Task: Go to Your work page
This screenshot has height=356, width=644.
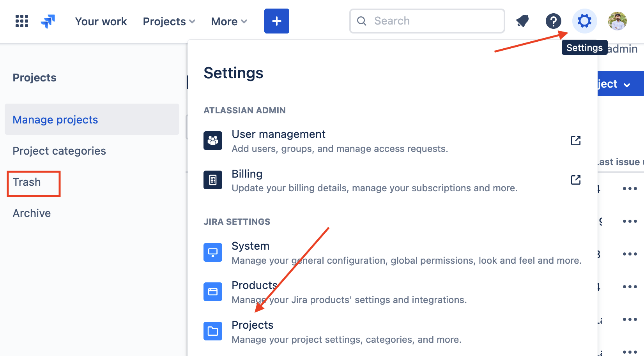Action: coord(101,21)
